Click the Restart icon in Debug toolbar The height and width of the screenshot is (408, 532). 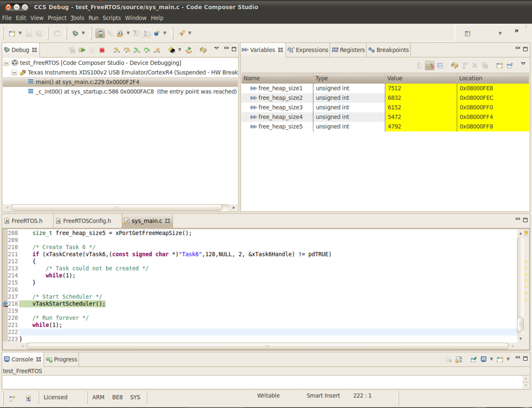188,50
